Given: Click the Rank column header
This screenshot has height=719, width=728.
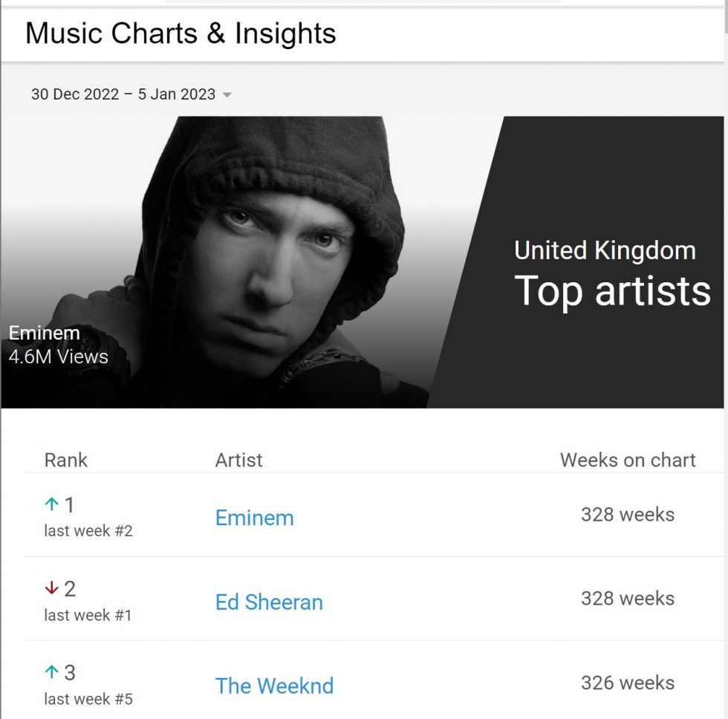Looking at the screenshot, I should point(65,460).
